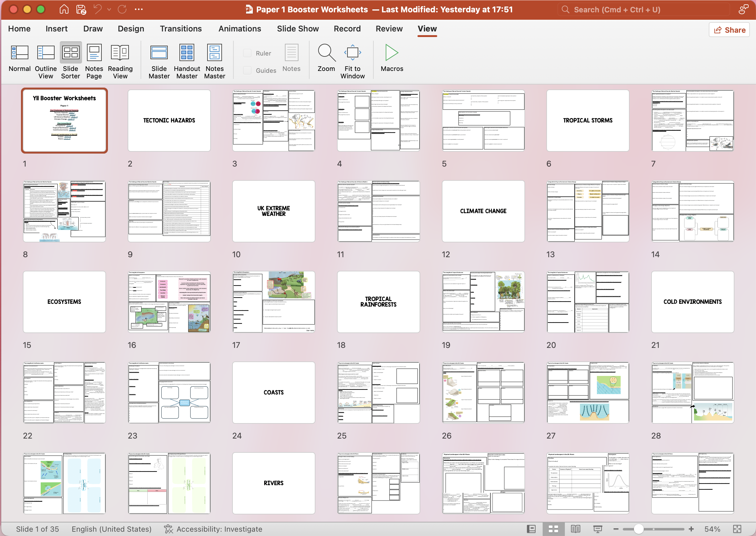
Task: Open the Slide Show tab
Action: point(298,29)
